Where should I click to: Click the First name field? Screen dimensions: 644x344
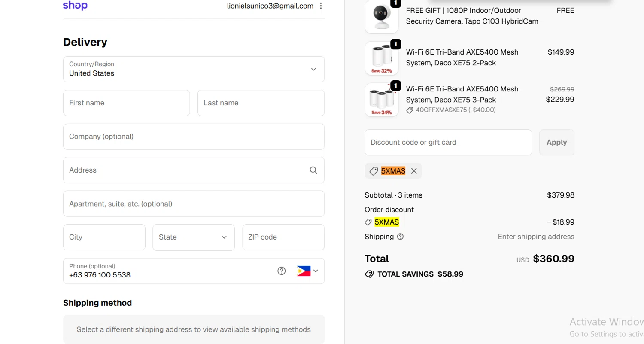[x=126, y=103]
